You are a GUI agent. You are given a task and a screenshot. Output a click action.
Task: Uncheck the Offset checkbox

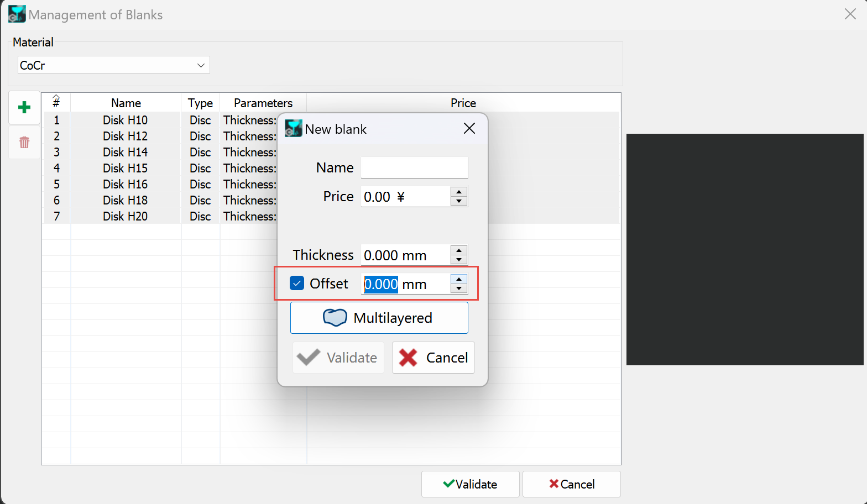[297, 283]
